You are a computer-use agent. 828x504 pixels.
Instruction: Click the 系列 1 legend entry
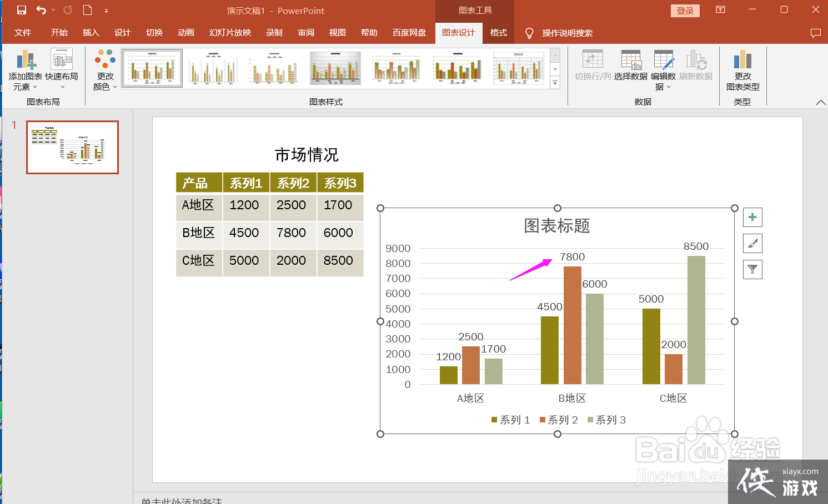pyautogui.click(x=511, y=420)
